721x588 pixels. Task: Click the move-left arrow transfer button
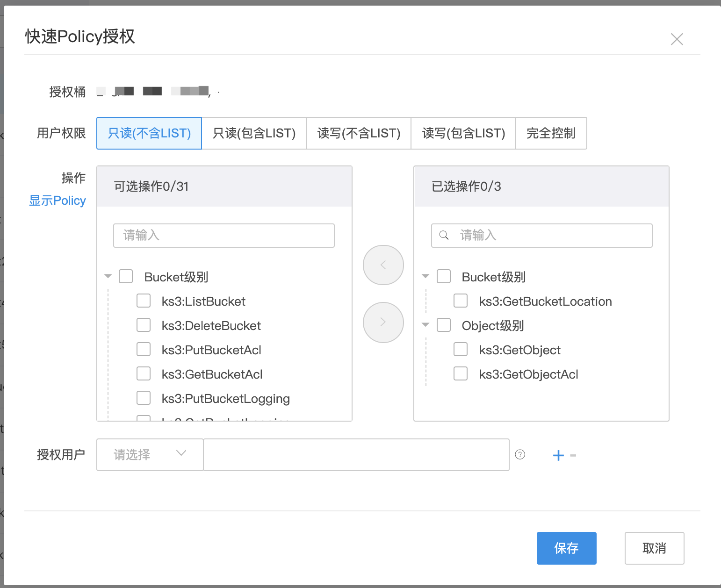[383, 265]
